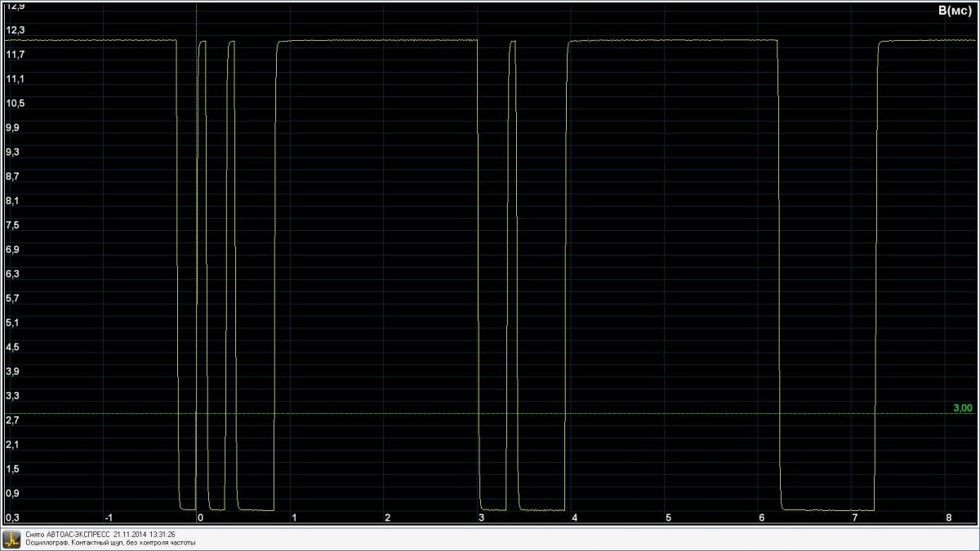Click status line 'Осциллограф, Контактный щуп, без контроля частоты'
980x551 pixels.
(x=110, y=542)
